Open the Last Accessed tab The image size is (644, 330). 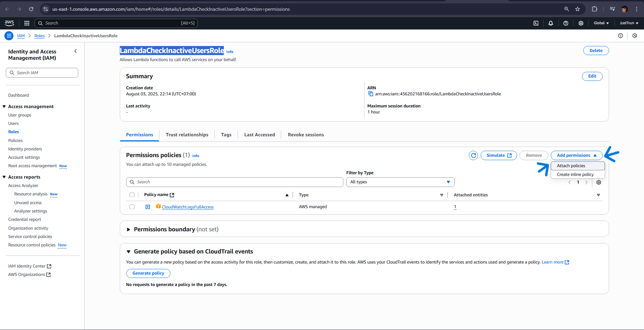(259, 135)
